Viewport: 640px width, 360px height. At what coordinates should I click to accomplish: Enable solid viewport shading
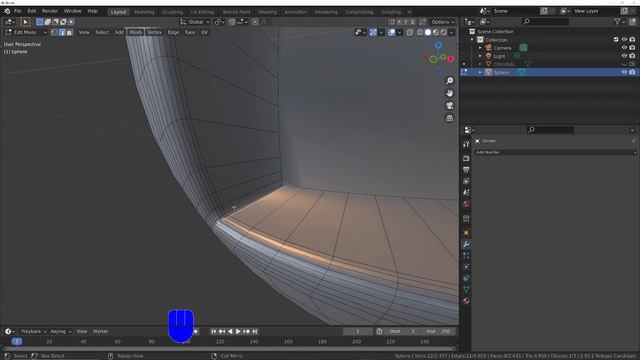(428, 32)
